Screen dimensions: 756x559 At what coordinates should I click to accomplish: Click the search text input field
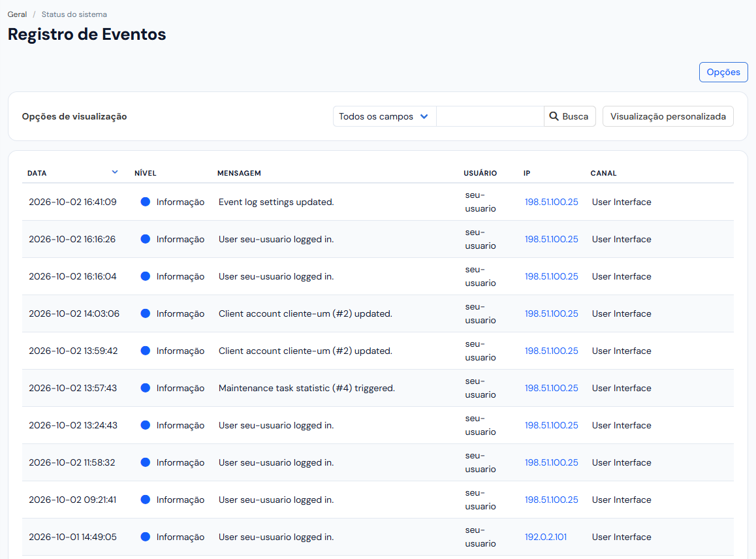pyautogui.click(x=490, y=116)
